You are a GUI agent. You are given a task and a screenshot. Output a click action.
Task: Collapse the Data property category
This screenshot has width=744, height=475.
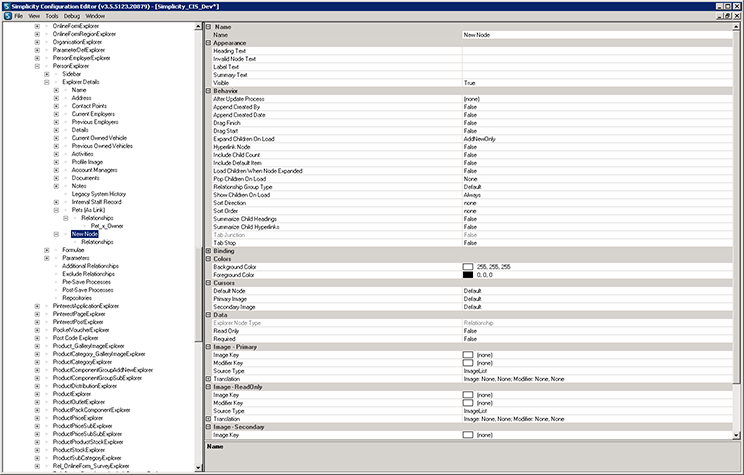(x=208, y=315)
